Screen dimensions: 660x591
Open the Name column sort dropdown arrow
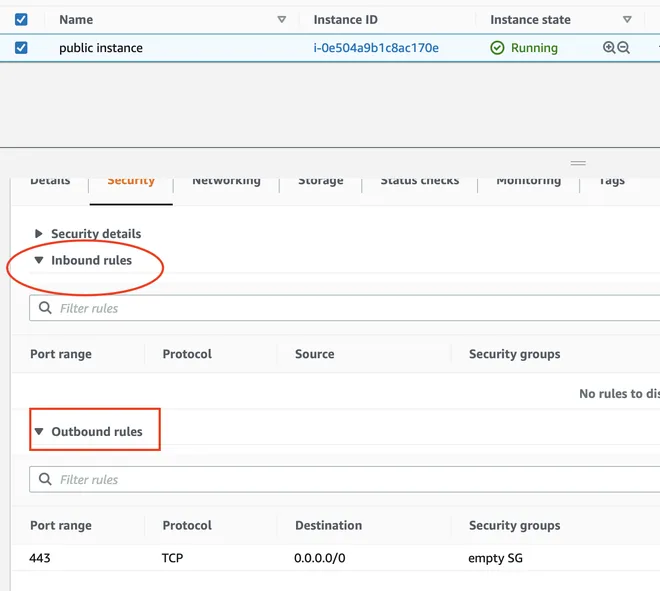(282, 19)
